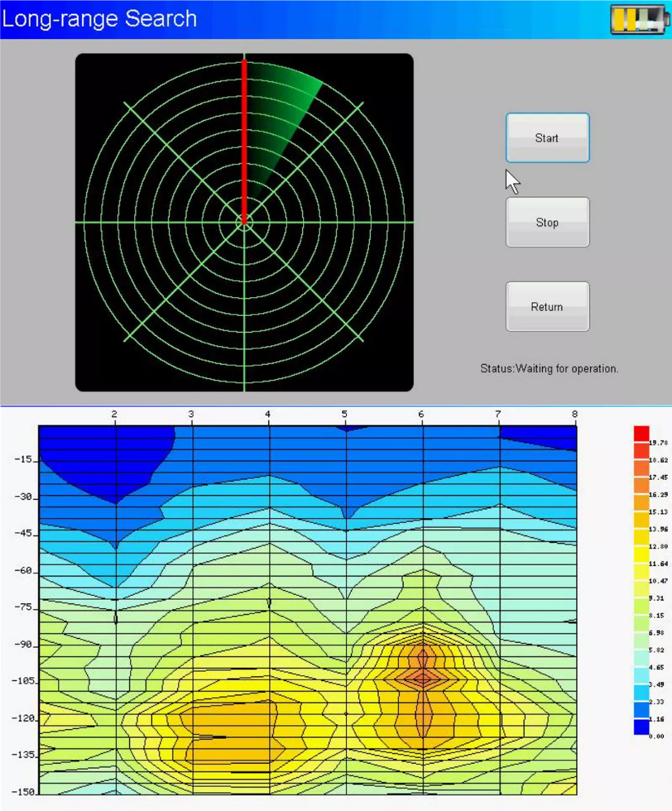Click column 2 label on top axis
This screenshot has width=672, height=811.
click(x=115, y=414)
